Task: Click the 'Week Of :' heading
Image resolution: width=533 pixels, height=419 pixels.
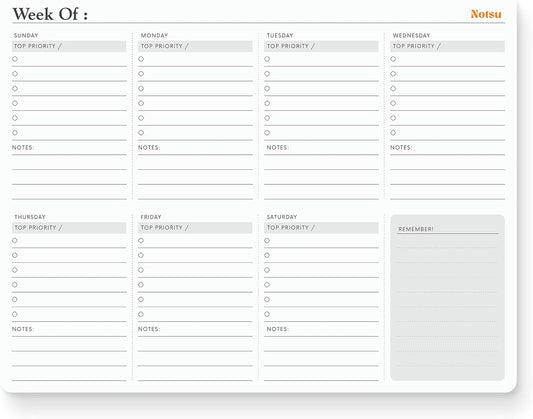Action: [x=50, y=15]
